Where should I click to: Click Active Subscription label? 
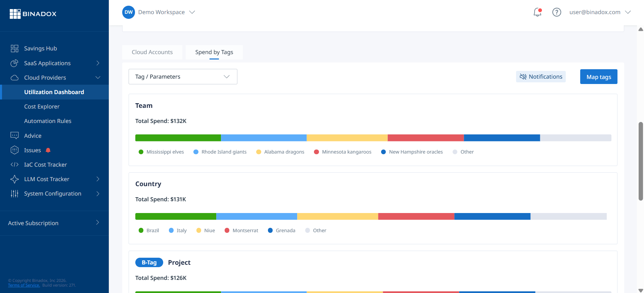[33, 223]
